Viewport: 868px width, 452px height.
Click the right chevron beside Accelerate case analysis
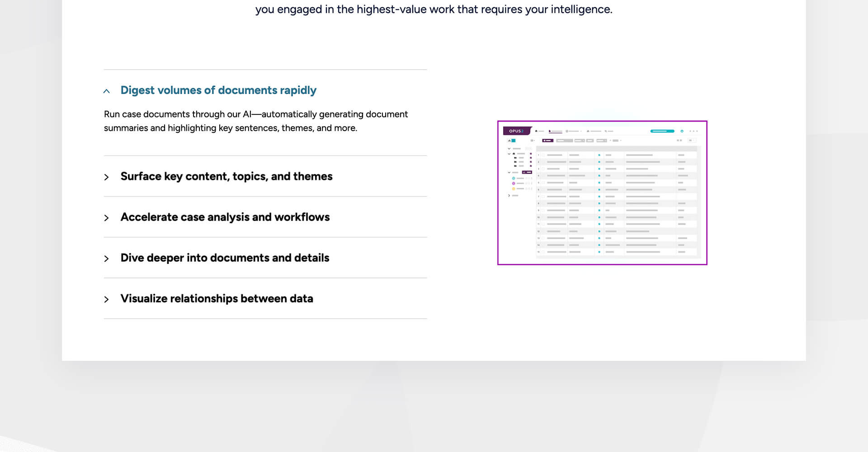107,218
